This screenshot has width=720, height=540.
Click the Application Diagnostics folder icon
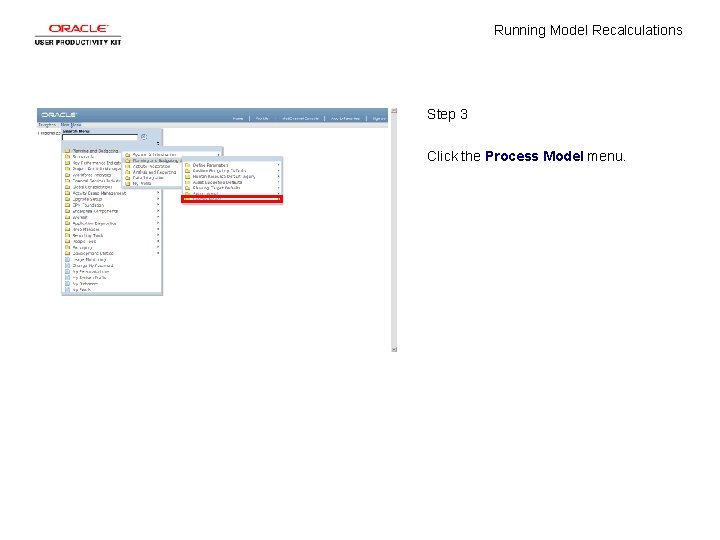[x=68, y=223]
